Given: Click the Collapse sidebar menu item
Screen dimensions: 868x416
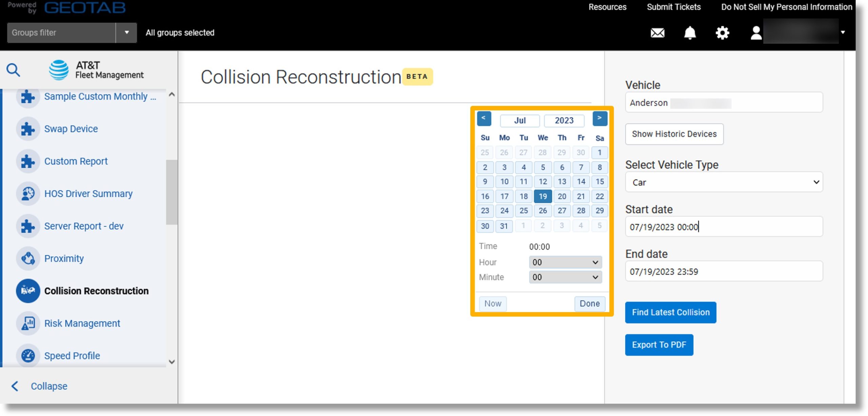Looking at the screenshot, I should (x=49, y=386).
